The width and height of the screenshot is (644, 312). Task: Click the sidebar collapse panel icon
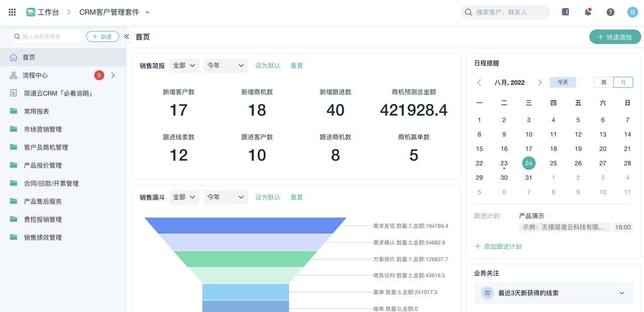[126, 36]
